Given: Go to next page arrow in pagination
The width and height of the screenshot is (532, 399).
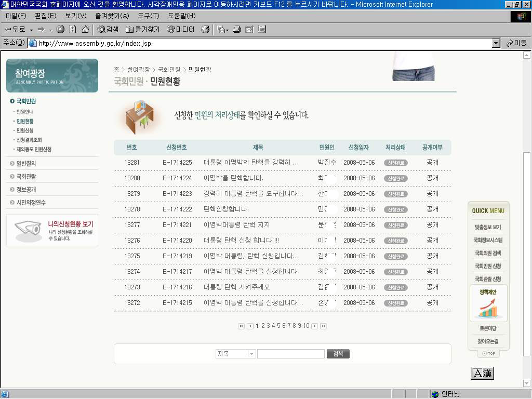Looking at the screenshot, I should pyautogui.click(x=314, y=326).
